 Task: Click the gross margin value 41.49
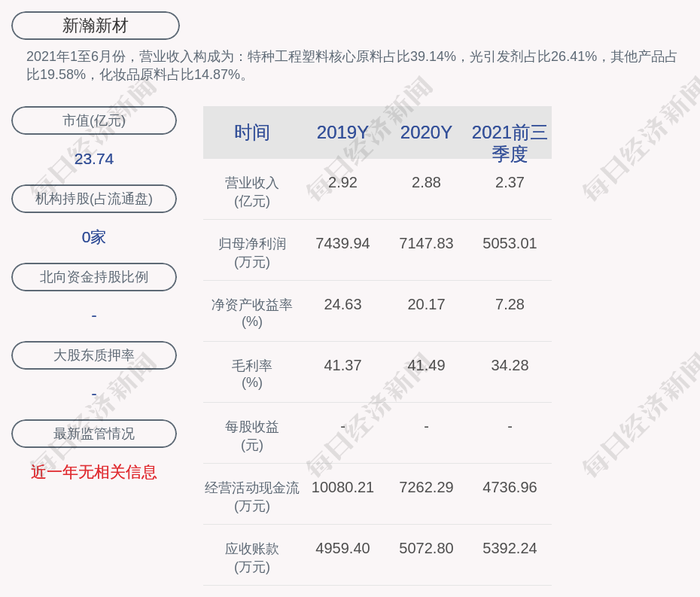tap(426, 365)
